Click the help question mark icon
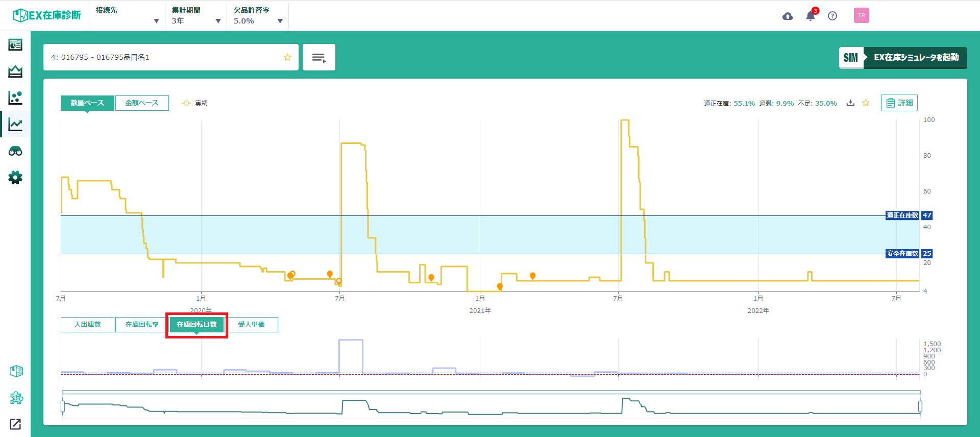The height and width of the screenshot is (437, 980). (x=832, y=16)
